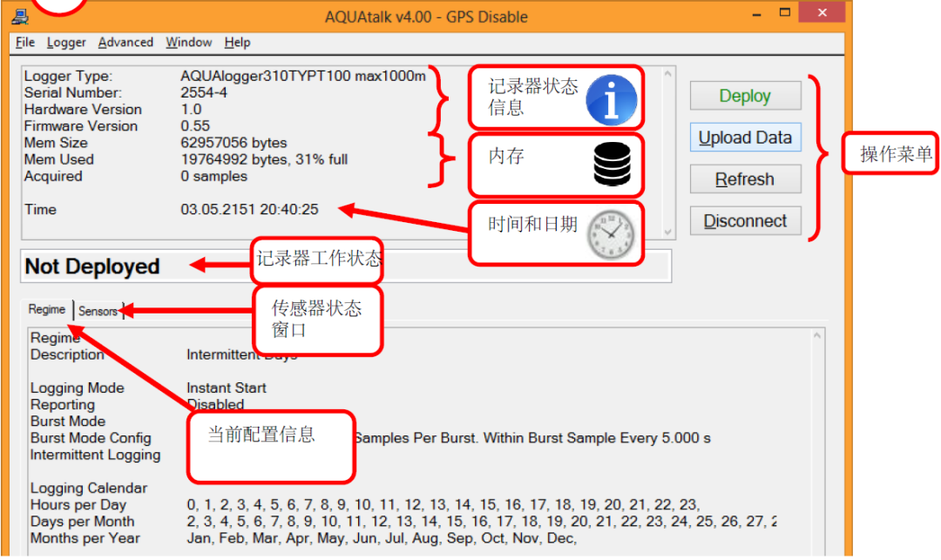This screenshot has height=560, width=941.
Task: Open the Logger menu
Action: pos(65,42)
